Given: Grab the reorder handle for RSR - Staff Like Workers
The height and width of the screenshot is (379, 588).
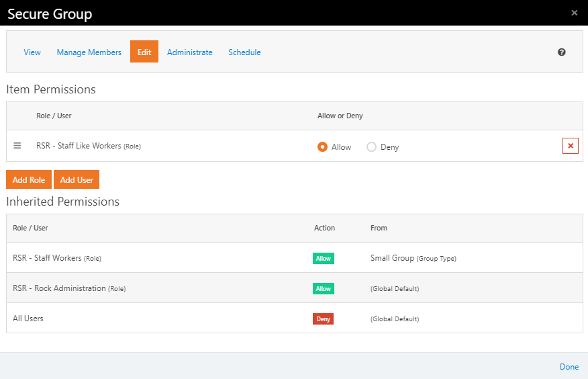Looking at the screenshot, I should coord(17,146).
